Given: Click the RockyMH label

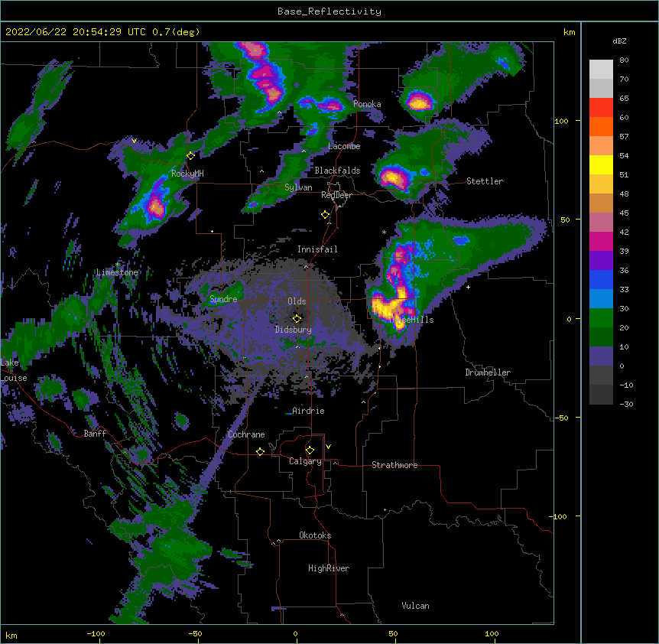Looking at the screenshot, I should (187, 174).
